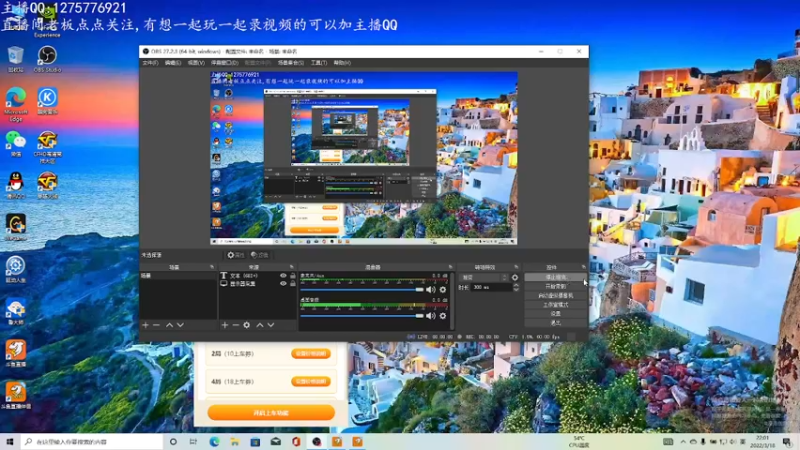This screenshot has width=800, height=450.
Task: Open source Filters button above the Sources panel
Action: point(260,255)
